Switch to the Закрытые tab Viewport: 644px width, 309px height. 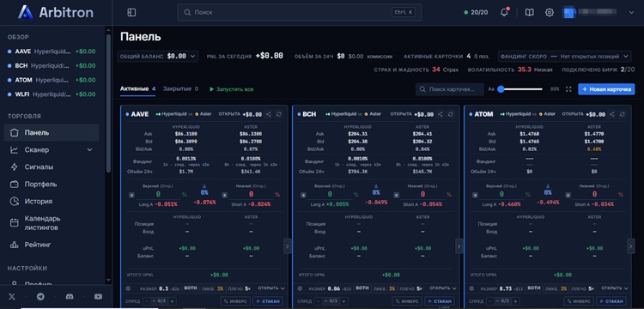(x=180, y=88)
